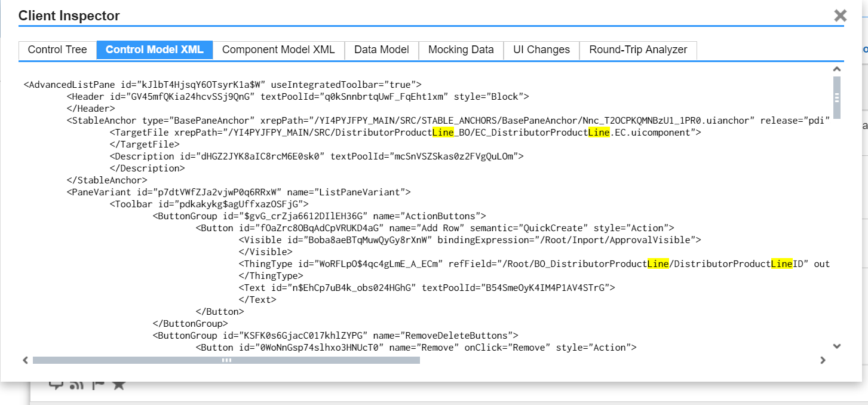The image size is (868, 405).
Task: Click the Text id textPoolId line
Action: 427,288
